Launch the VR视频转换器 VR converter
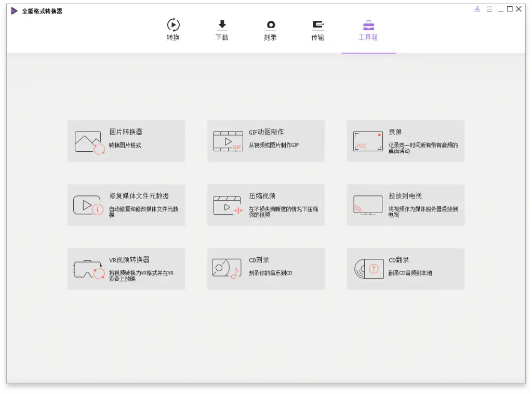 [126, 268]
